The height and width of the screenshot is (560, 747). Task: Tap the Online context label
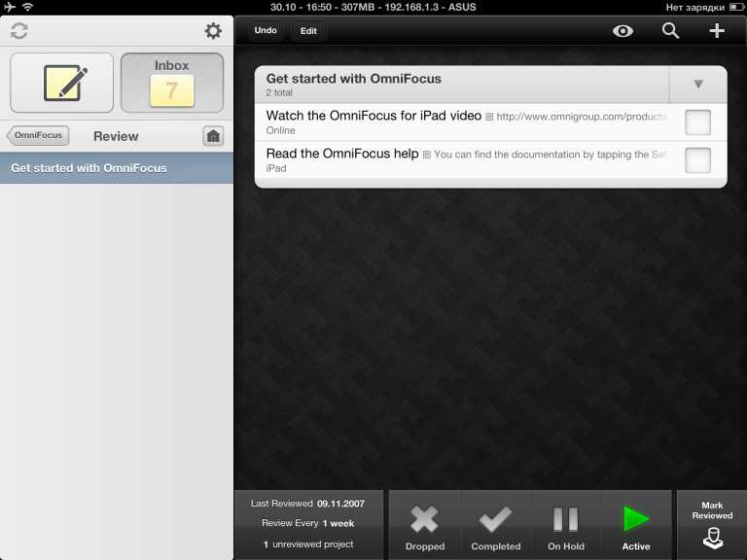(280, 130)
